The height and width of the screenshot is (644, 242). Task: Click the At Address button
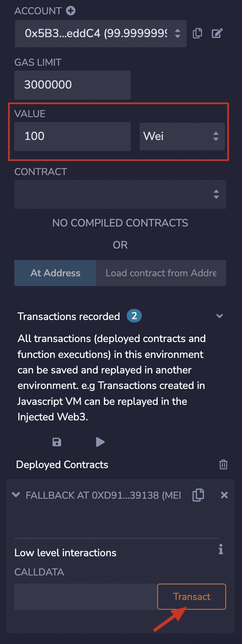click(x=55, y=273)
